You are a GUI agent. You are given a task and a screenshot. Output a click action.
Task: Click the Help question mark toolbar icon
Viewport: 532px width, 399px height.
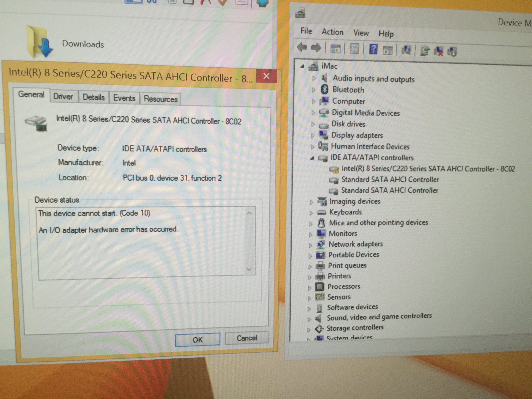coord(373,49)
